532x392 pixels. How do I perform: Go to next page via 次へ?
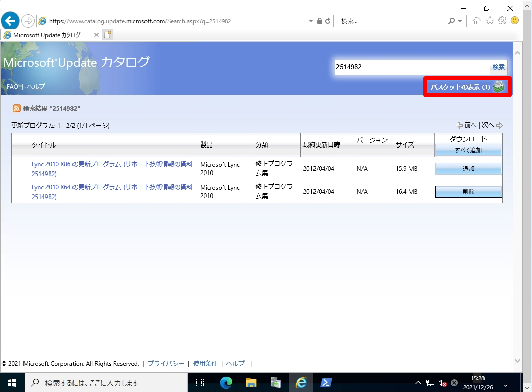[488, 125]
